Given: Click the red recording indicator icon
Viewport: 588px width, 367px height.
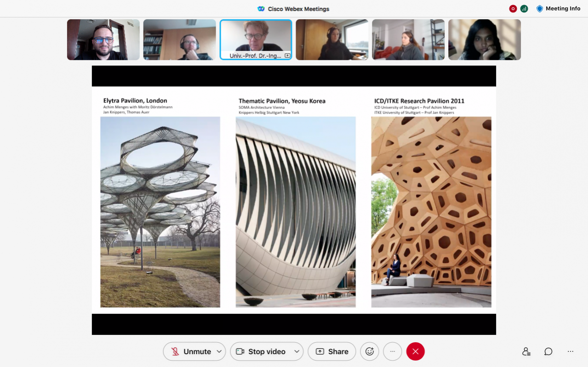Looking at the screenshot, I should click(x=513, y=8).
